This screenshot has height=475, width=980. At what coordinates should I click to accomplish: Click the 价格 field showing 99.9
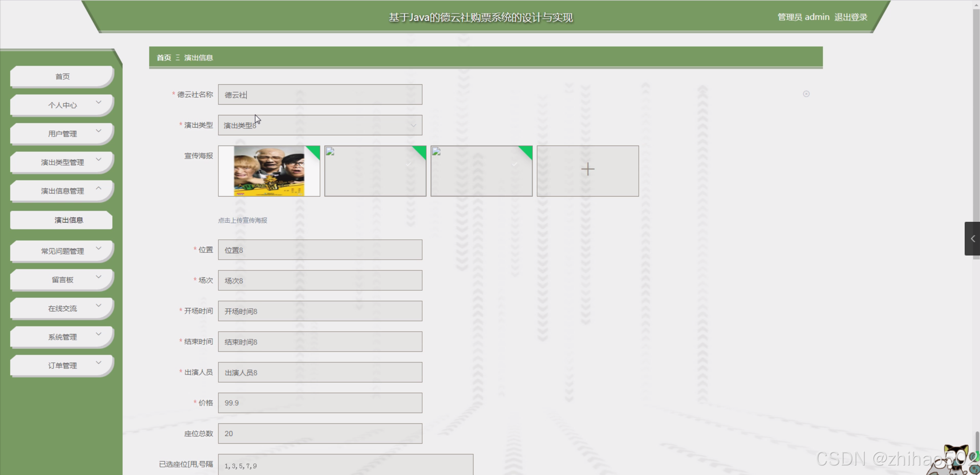point(320,403)
